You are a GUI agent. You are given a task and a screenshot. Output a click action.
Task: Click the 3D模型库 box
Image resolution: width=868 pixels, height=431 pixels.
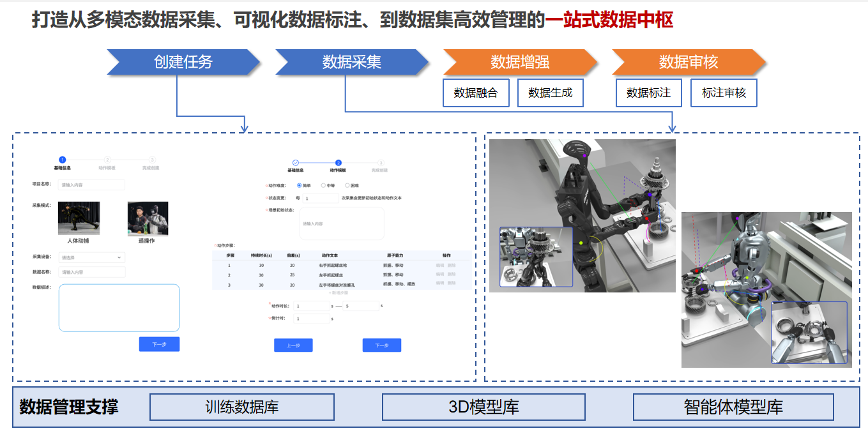coord(483,407)
